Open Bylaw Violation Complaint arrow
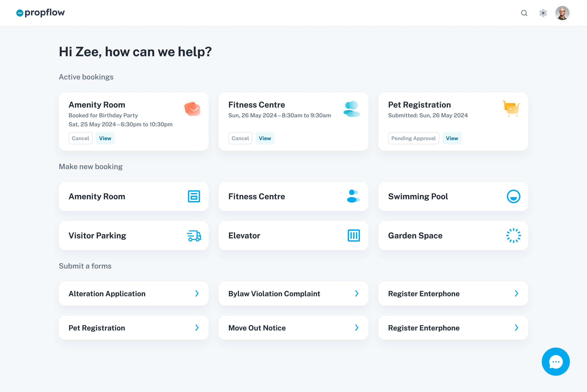This screenshot has height=392, width=587. 357,293
